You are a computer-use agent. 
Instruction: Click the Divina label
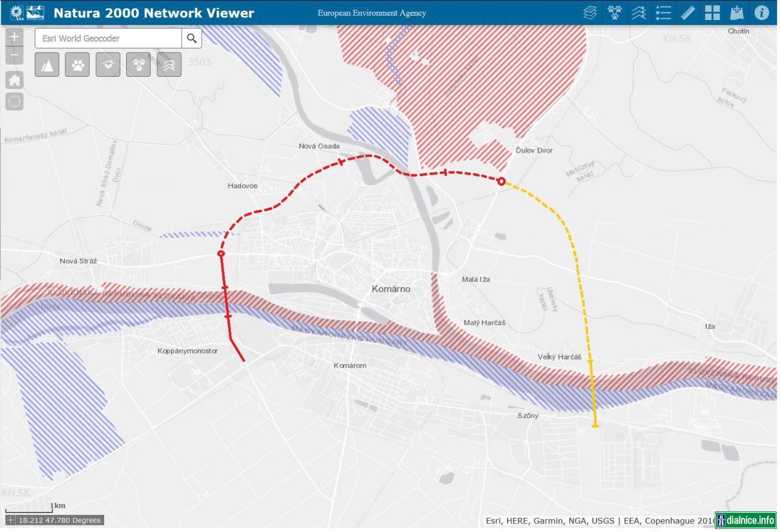[142, 225]
